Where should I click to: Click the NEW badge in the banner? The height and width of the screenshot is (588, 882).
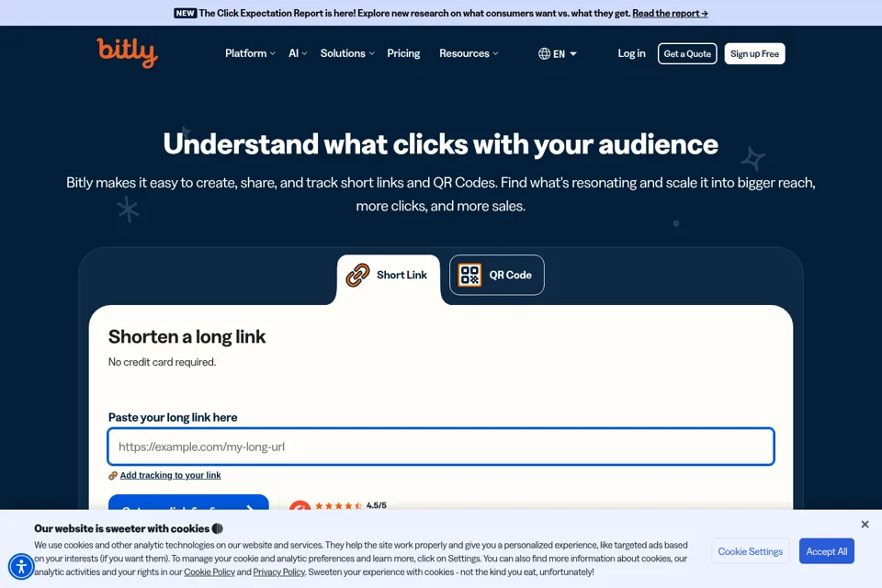(x=185, y=13)
